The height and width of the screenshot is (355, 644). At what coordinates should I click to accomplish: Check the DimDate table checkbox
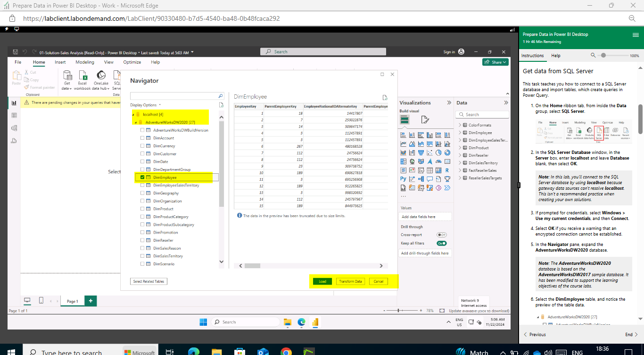coord(142,161)
